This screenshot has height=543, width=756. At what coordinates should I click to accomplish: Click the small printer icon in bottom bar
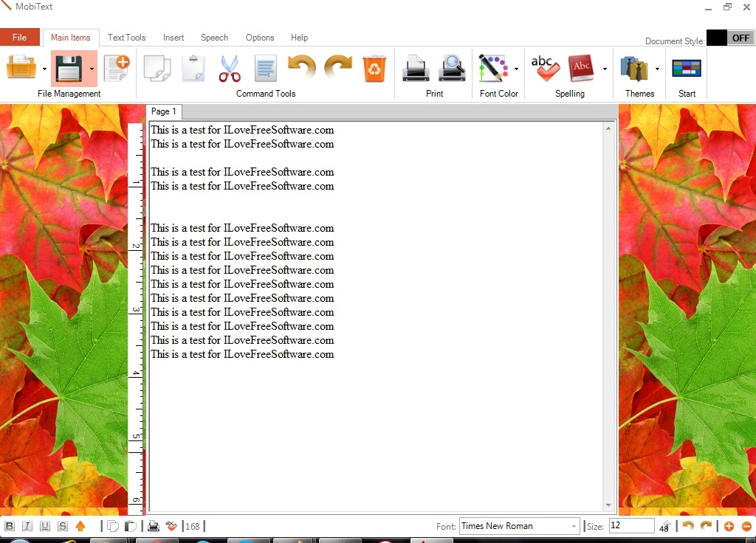click(154, 526)
